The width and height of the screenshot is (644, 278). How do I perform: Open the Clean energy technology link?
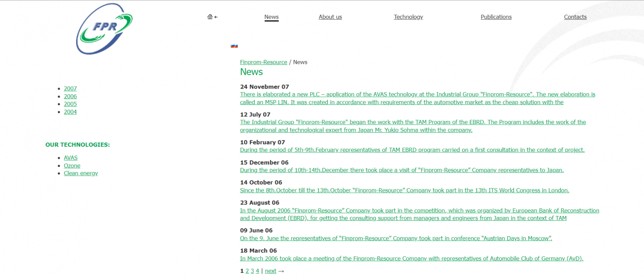[81, 173]
